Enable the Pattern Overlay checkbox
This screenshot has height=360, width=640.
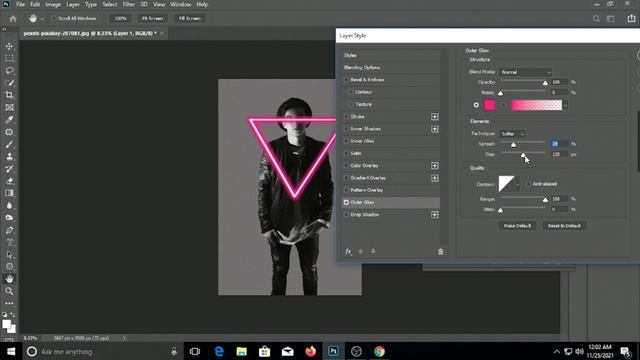pyautogui.click(x=347, y=190)
